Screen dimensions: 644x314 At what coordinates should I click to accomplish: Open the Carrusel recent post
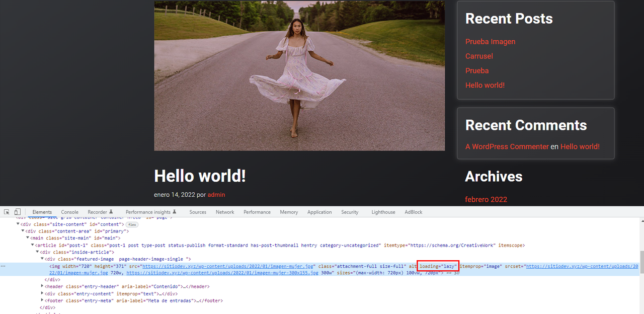479,56
